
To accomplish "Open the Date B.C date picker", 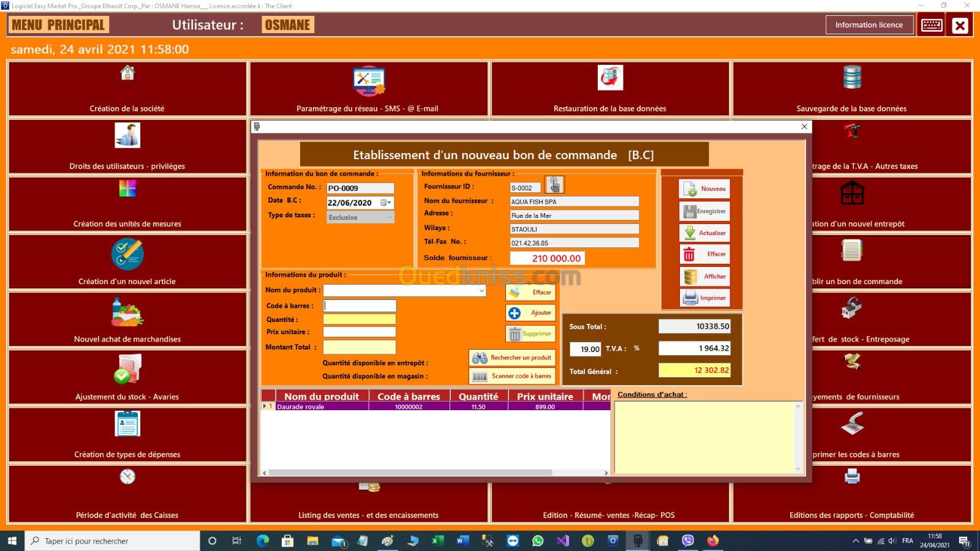I will (385, 203).
